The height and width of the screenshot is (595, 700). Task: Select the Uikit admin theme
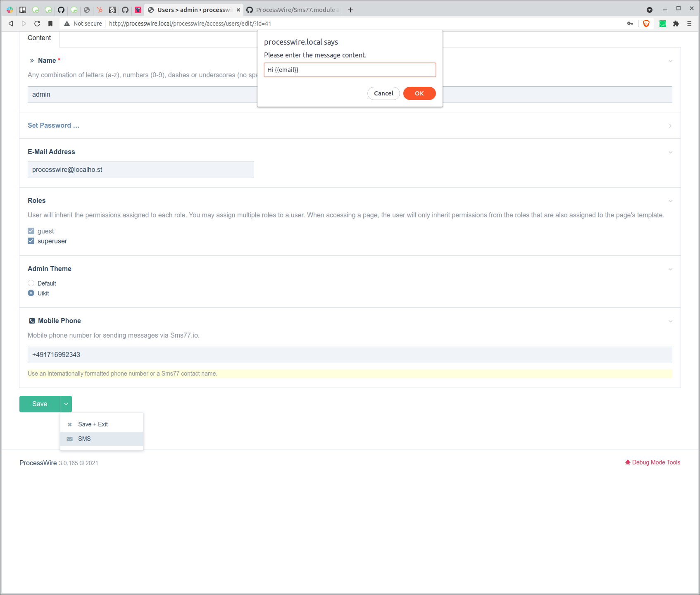pos(31,293)
